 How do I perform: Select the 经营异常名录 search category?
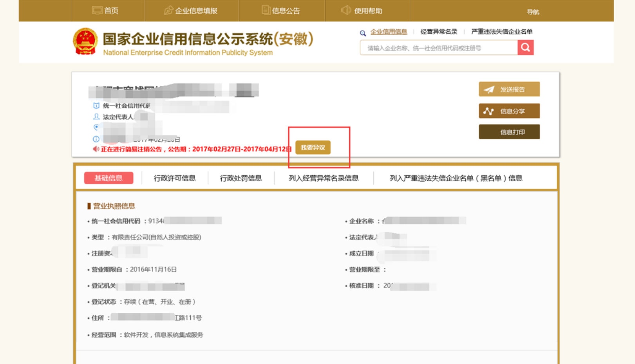click(x=439, y=32)
